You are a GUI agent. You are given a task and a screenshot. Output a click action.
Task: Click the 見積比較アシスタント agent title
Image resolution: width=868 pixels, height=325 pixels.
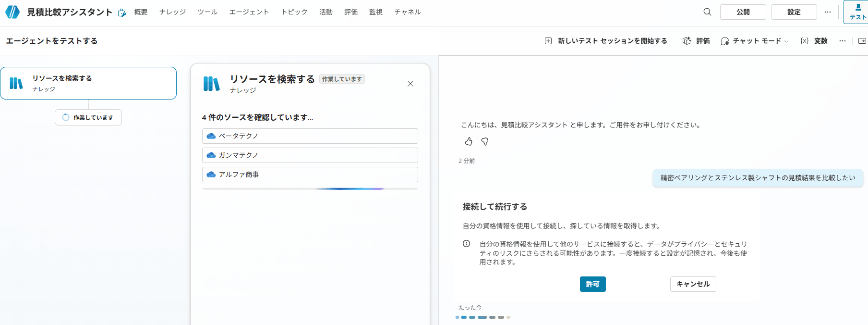point(70,12)
